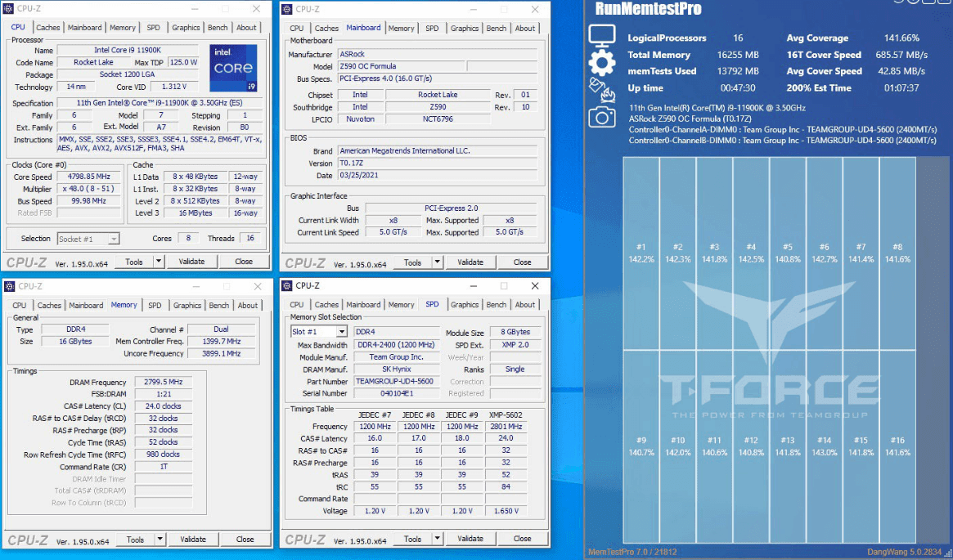
Task: Click Validate in the Memory timings CPU-Z window
Action: (x=193, y=540)
